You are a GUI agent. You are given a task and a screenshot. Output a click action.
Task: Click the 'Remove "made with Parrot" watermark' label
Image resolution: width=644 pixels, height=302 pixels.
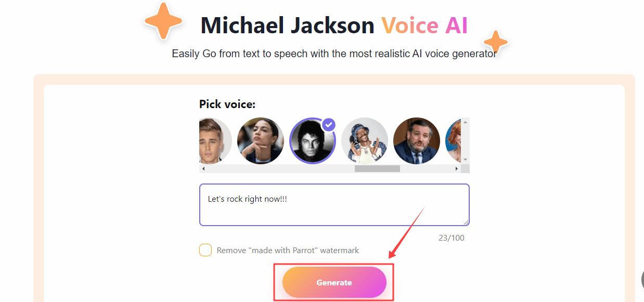click(x=288, y=251)
